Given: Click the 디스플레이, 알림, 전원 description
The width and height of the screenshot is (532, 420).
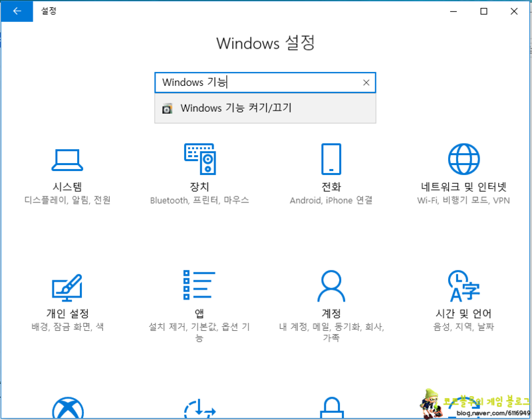Looking at the screenshot, I should (67, 200).
